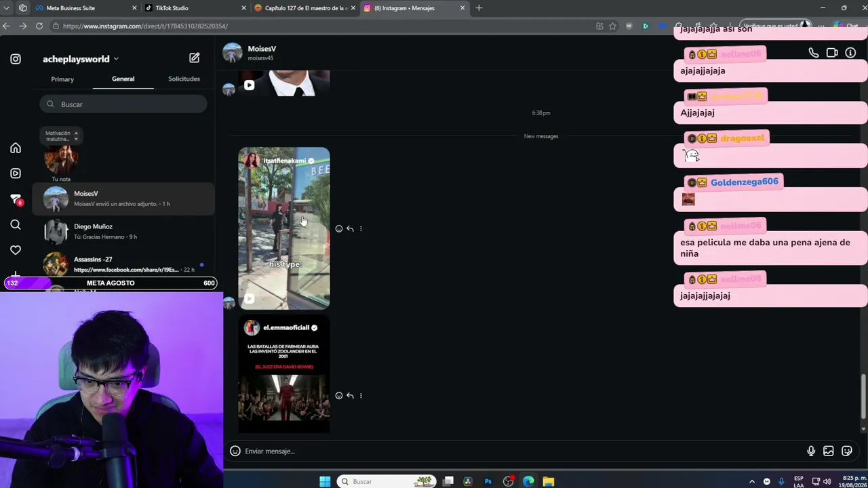
Task: Open DaVinci Resolve from the taskbar
Action: (468, 481)
